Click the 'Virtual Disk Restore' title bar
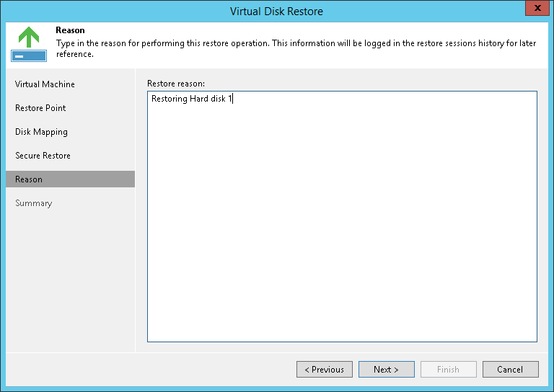The image size is (554, 392). point(276,11)
